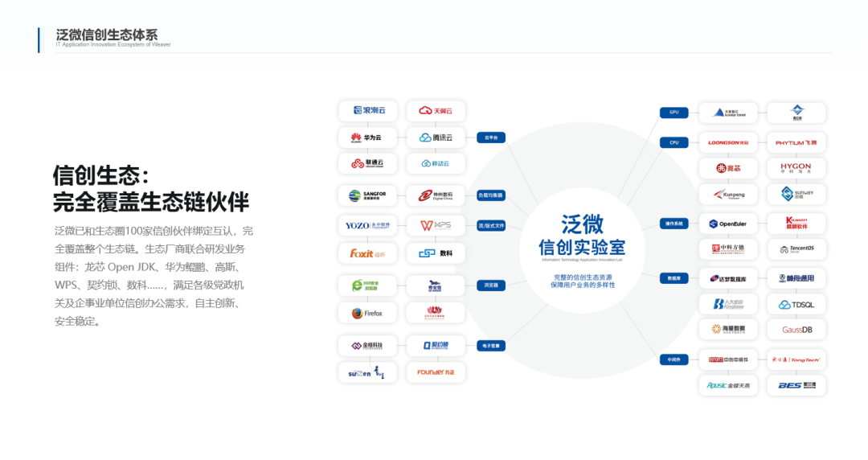Select the OpenEuler logo card
The width and height of the screenshot is (868, 460).
(728, 224)
